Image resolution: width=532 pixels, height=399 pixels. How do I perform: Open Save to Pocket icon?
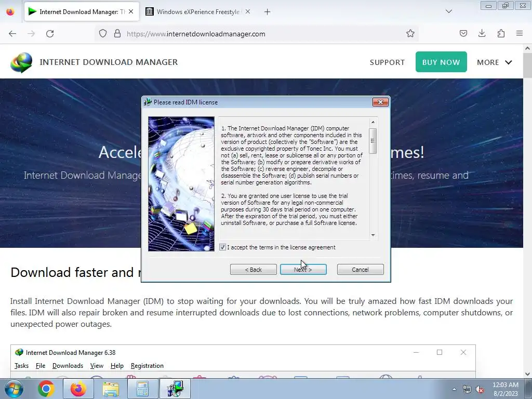463,33
